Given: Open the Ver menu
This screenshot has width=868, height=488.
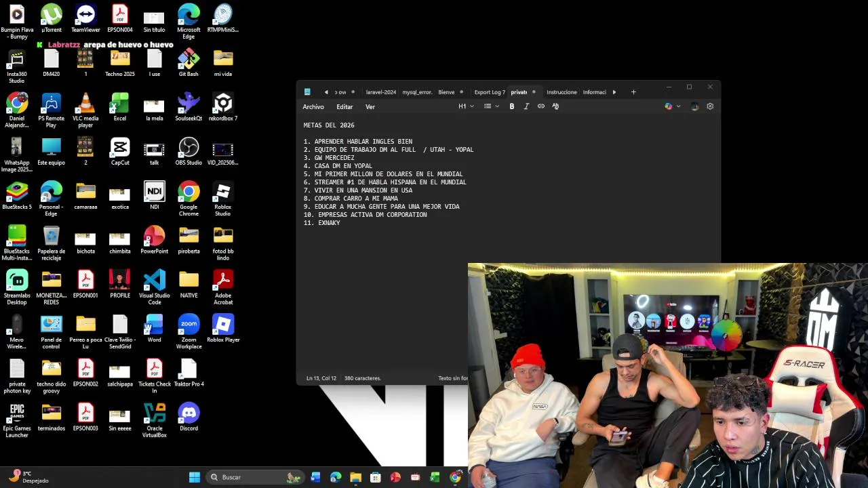Looking at the screenshot, I should (x=370, y=107).
